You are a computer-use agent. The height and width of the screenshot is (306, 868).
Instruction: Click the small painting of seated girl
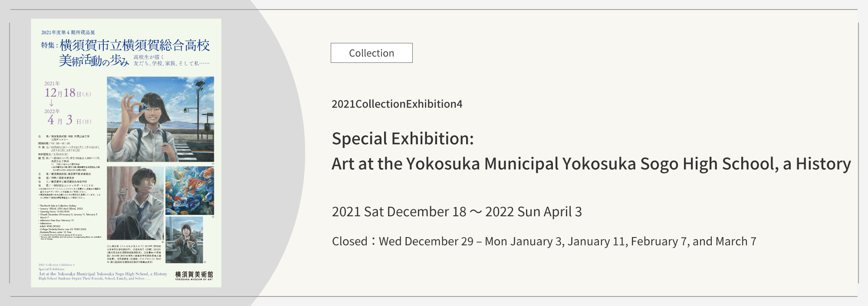(x=184, y=240)
